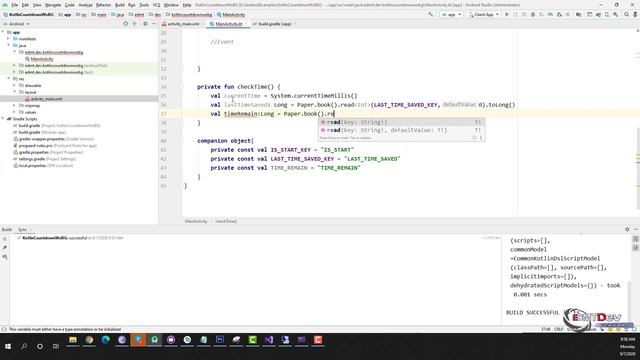640x360 pixels.
Task: Open the Build menu
Action: point(120,5)
